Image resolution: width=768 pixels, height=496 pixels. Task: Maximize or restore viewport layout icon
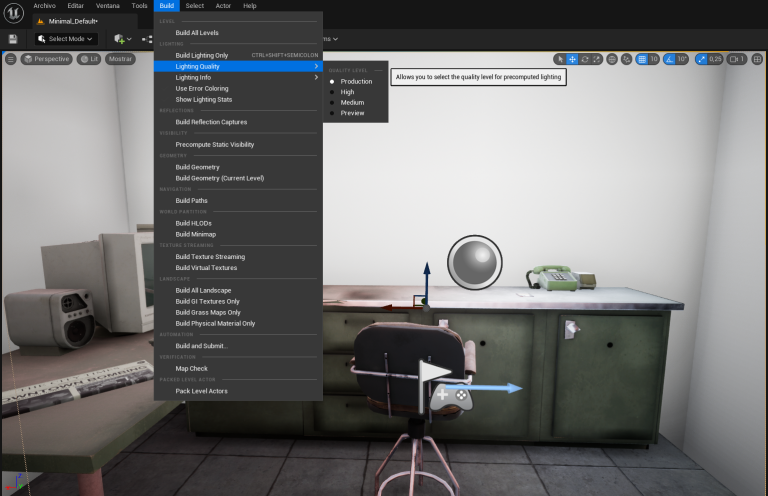click(x=757, y=59)
